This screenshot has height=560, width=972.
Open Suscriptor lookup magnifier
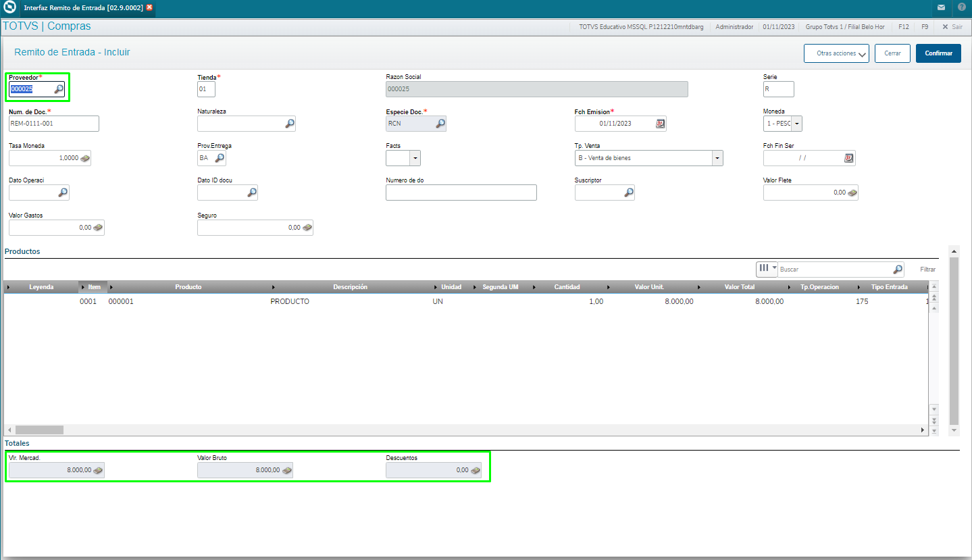(628, 193)
